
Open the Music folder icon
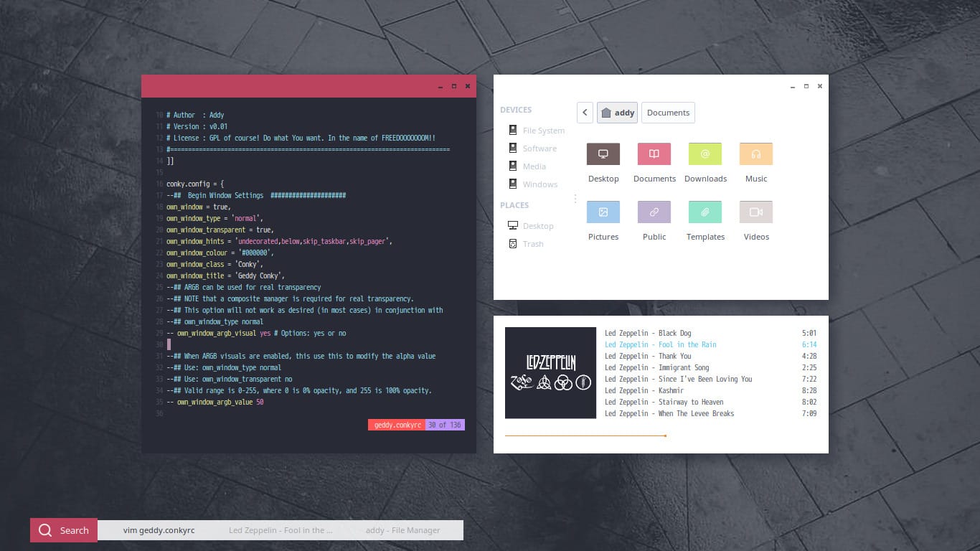click(x=756, y=154)
